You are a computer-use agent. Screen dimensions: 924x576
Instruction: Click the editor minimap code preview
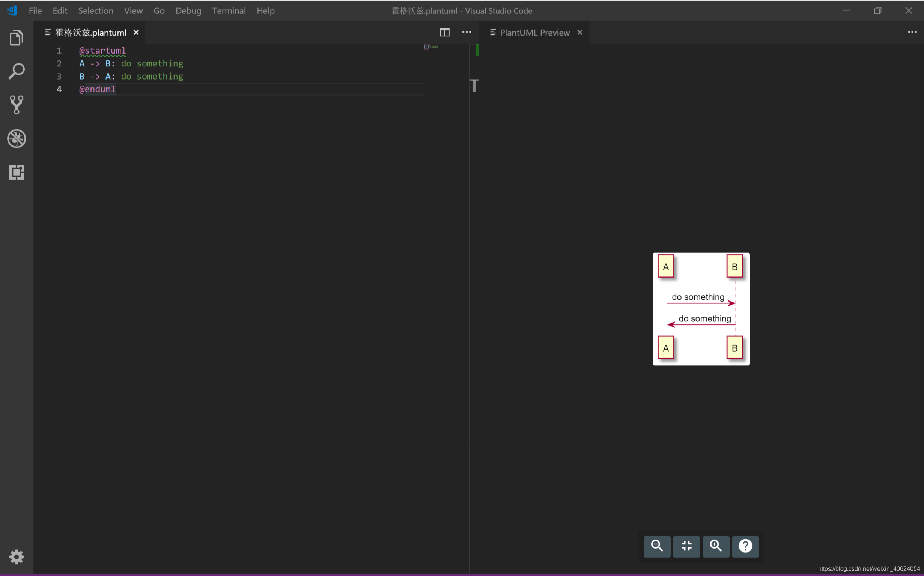[431, 47]
